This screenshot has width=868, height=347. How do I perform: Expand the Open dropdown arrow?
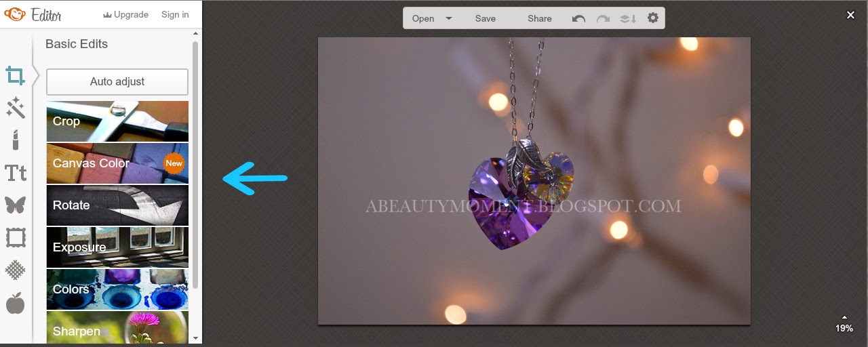click(x=449, y=18)
